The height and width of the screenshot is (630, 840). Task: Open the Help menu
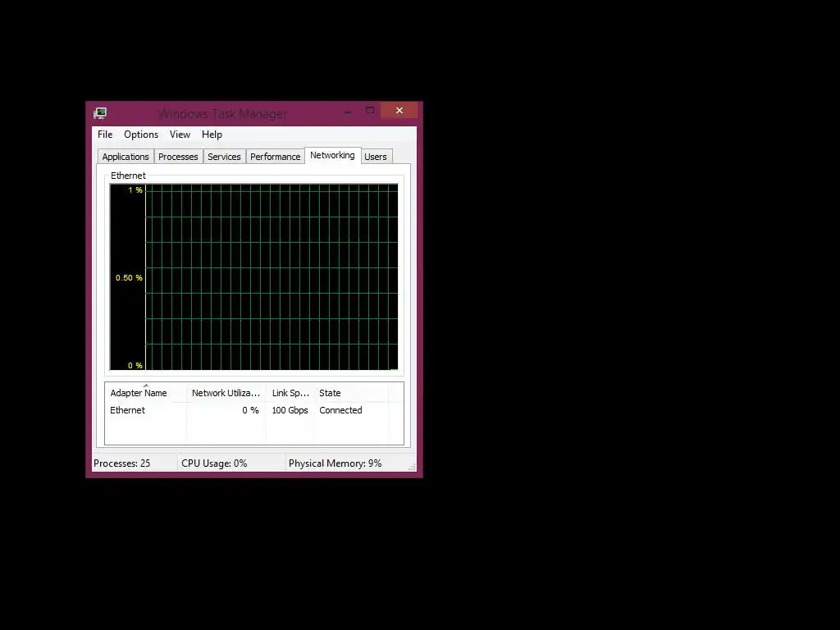click(x=212, y=135)
